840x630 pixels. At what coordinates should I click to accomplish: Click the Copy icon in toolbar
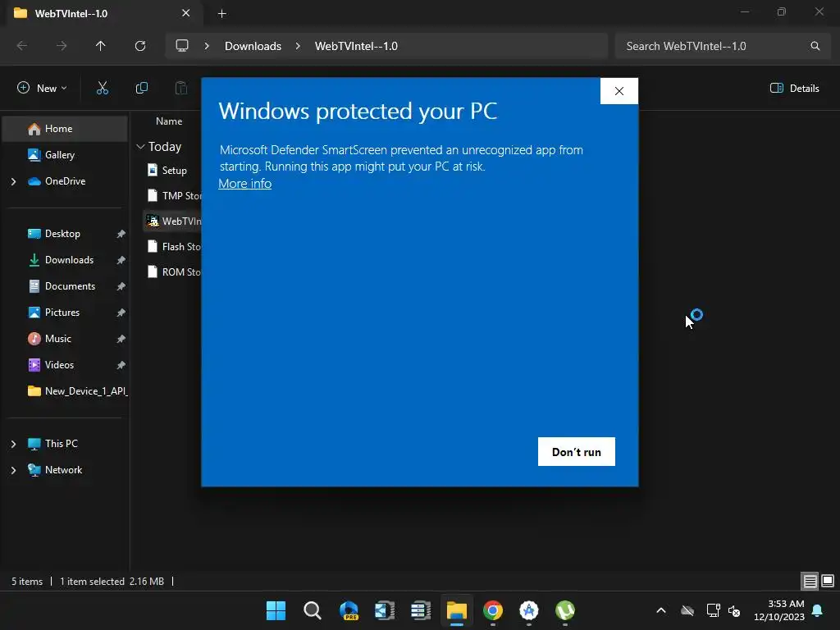141,88
